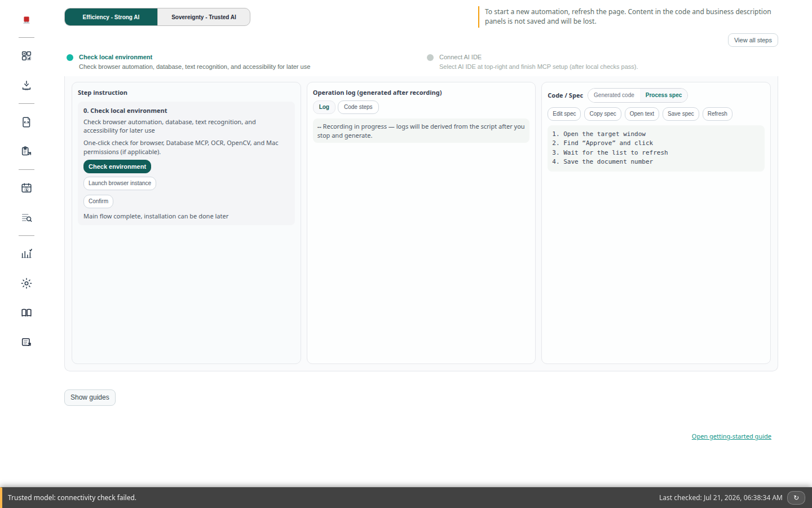Click the process spec text area

(x=656, y=148)
